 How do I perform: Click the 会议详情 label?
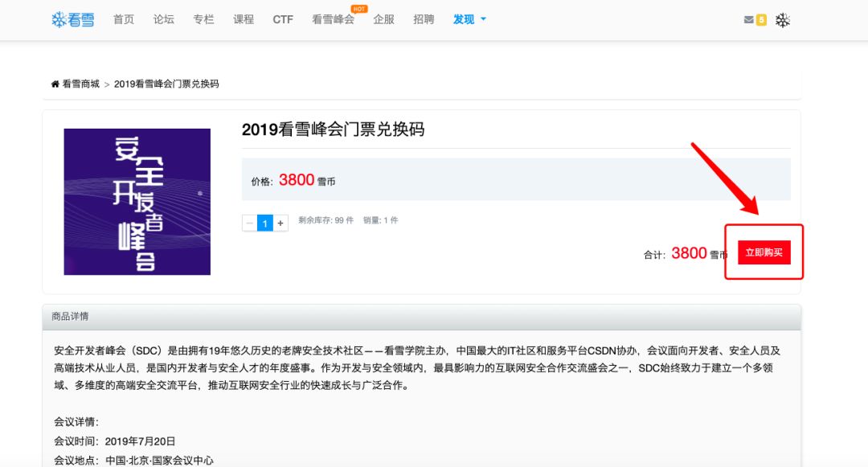pyautogui.click(x=76, y=422)
